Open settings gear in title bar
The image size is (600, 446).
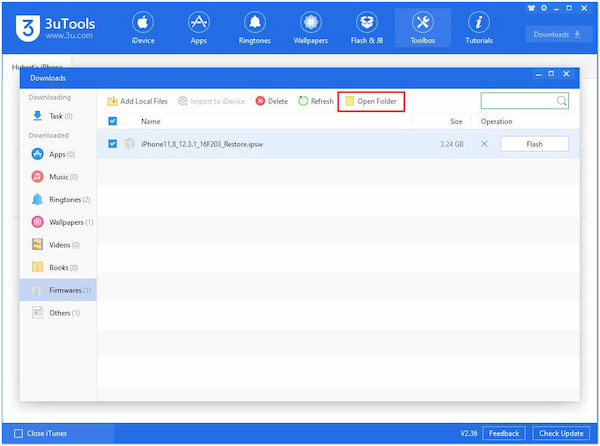pyautogui.click(x=544, y=8)
